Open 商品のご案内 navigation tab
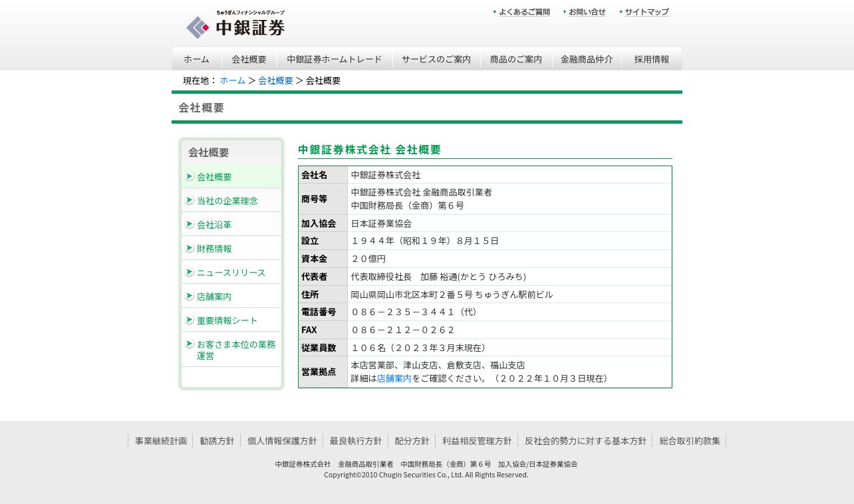 (x=516, y=59)
